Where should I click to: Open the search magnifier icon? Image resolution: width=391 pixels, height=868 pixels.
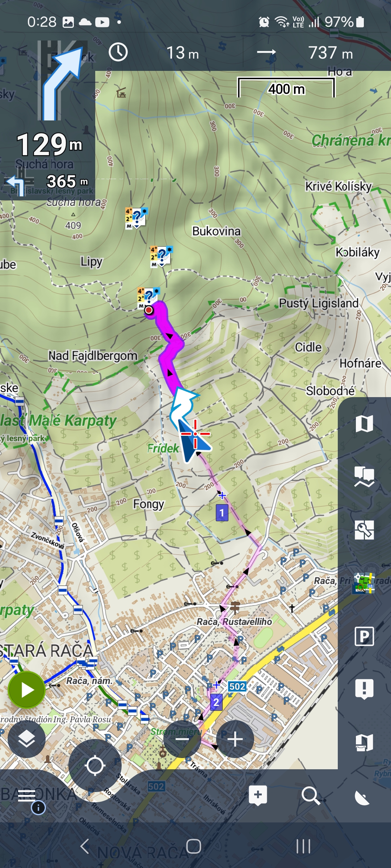click(311, 796)
